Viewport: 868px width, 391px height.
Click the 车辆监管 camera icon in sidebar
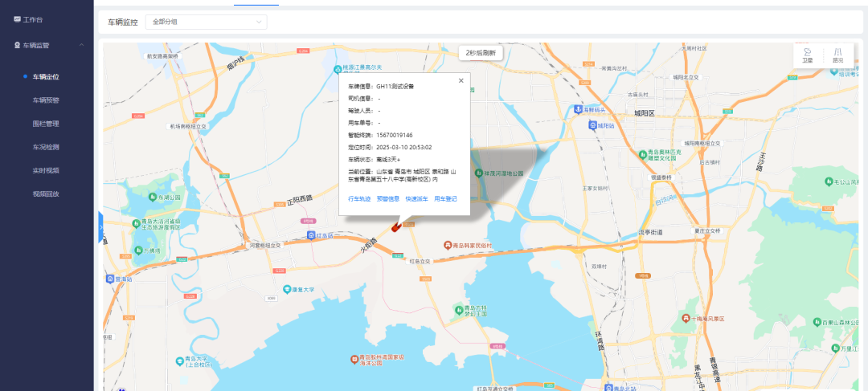17,45
